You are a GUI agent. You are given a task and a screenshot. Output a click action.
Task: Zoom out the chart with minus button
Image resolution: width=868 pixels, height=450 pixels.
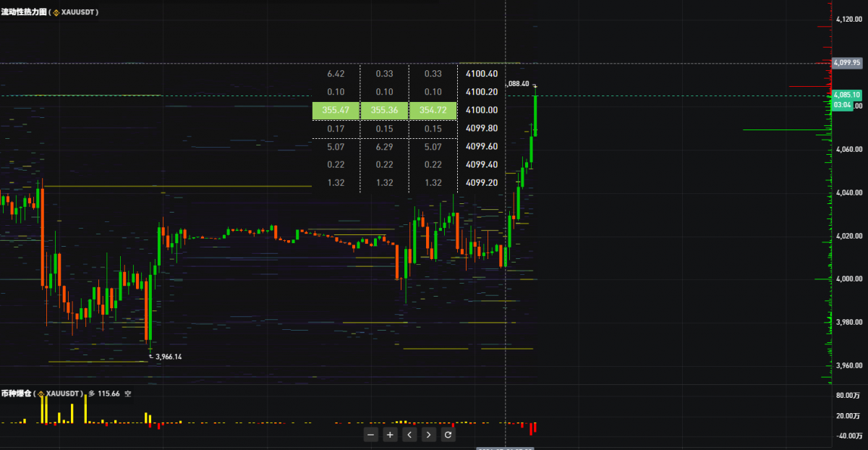(371, 434)
